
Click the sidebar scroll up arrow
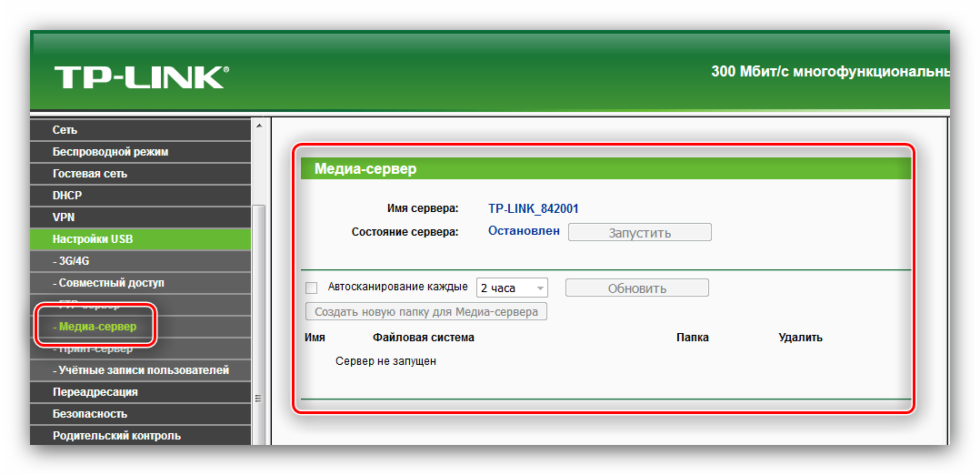(258, 126)
